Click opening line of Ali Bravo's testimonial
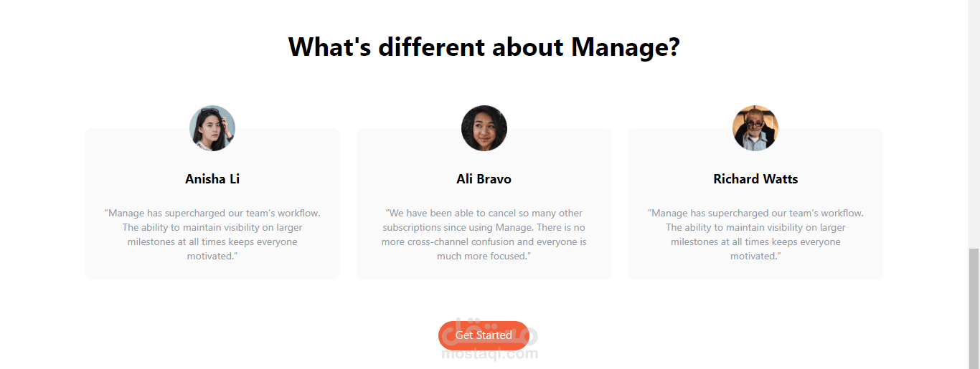 [x=484, y=214]
